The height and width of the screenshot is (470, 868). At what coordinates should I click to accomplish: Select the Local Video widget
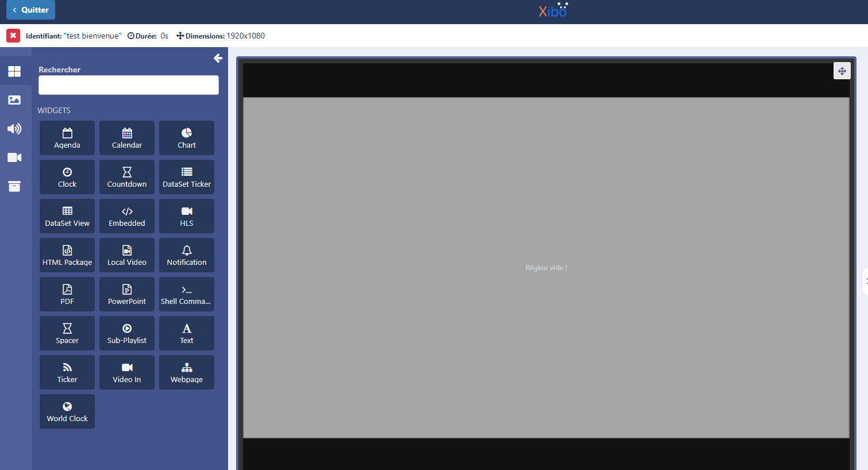coord(127,255)
